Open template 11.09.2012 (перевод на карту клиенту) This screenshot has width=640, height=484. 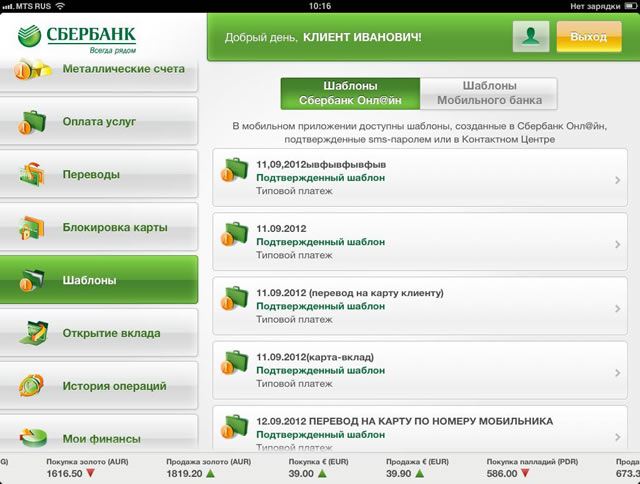click(x=420, y=306)
